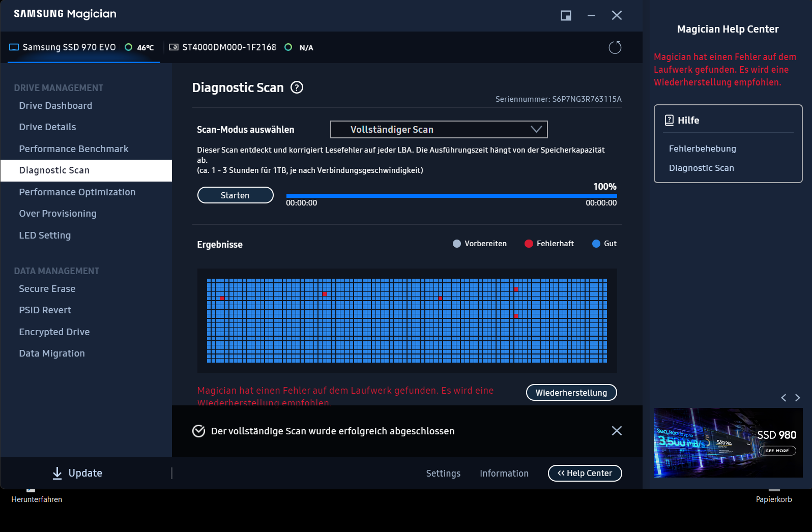Collapse the Help Center panel button

[585, 473]
